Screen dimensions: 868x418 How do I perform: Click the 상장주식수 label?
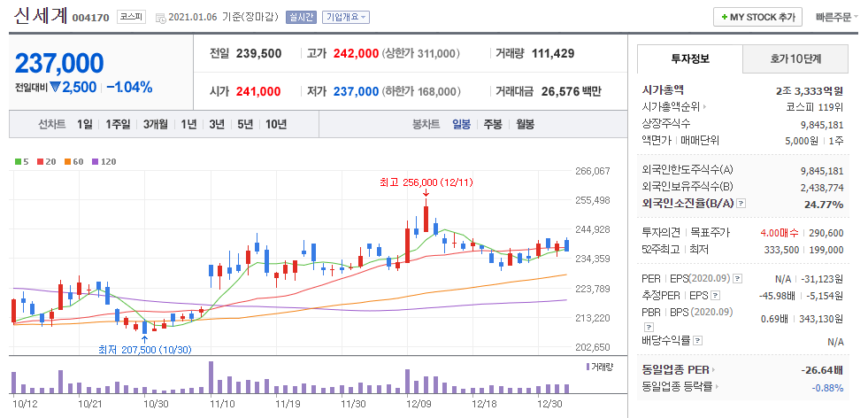(666, 124)
